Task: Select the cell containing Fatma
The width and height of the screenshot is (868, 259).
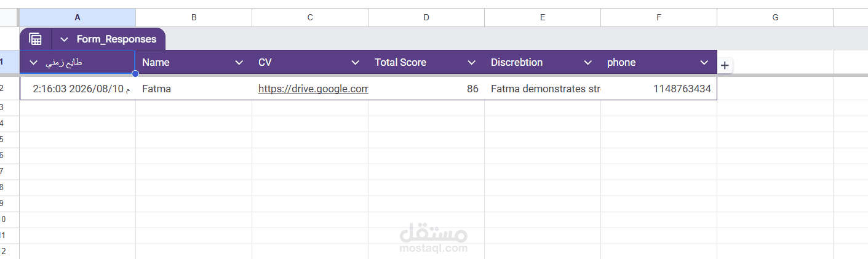Action: pos(194,89)
